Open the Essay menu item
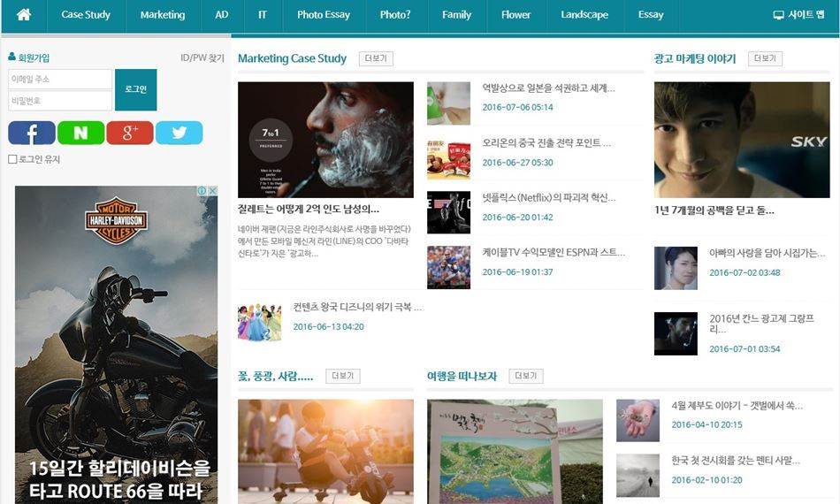Viewport: 840px width, 504px height. (x=651, y=14)
